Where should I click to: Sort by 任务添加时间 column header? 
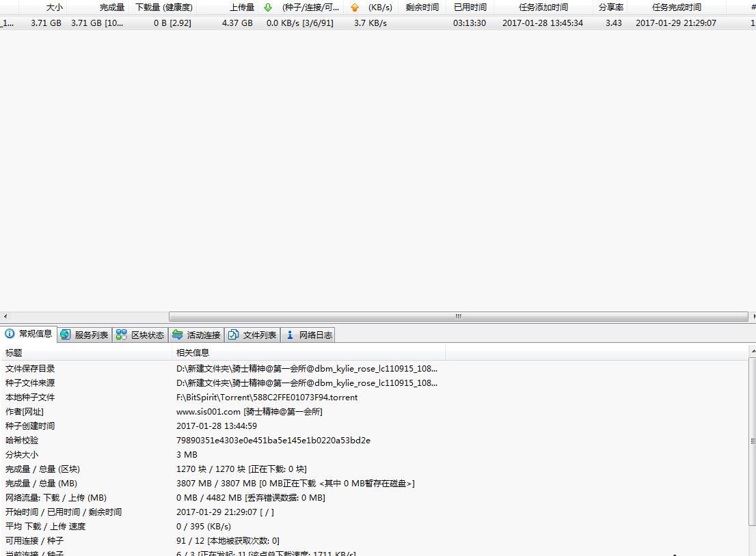pyautogui.click(x=543, y=8)
